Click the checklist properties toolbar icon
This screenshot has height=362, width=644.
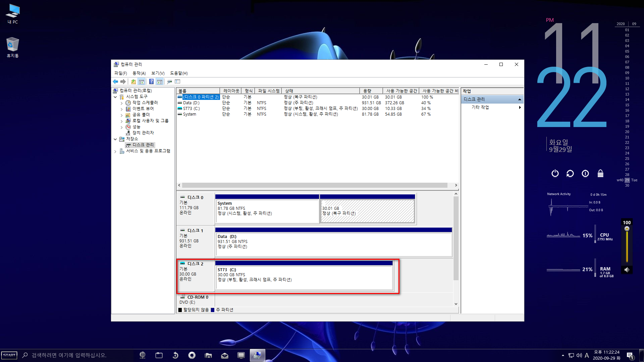(x=178, y=81)
